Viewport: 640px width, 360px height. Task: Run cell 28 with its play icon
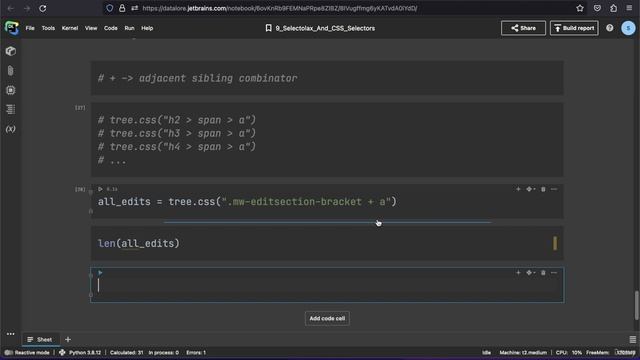100,189
